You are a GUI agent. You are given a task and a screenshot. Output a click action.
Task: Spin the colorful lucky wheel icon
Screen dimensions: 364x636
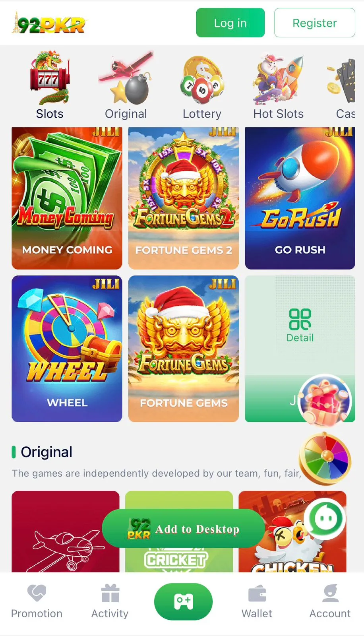point(325,459)
